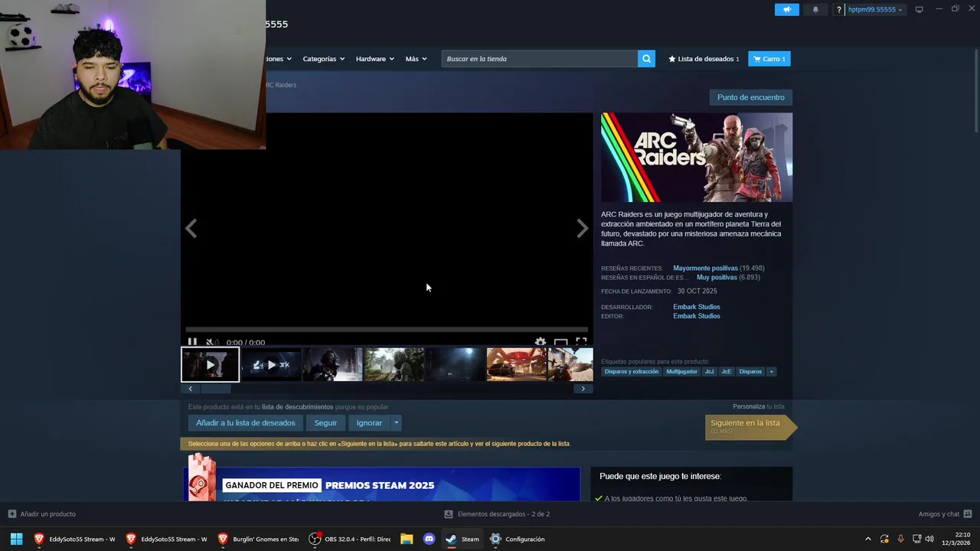The width and height of the screenshot is (980, 551).
Task: Open Mayormente positivas recent reviews
Action: [705, 269]
